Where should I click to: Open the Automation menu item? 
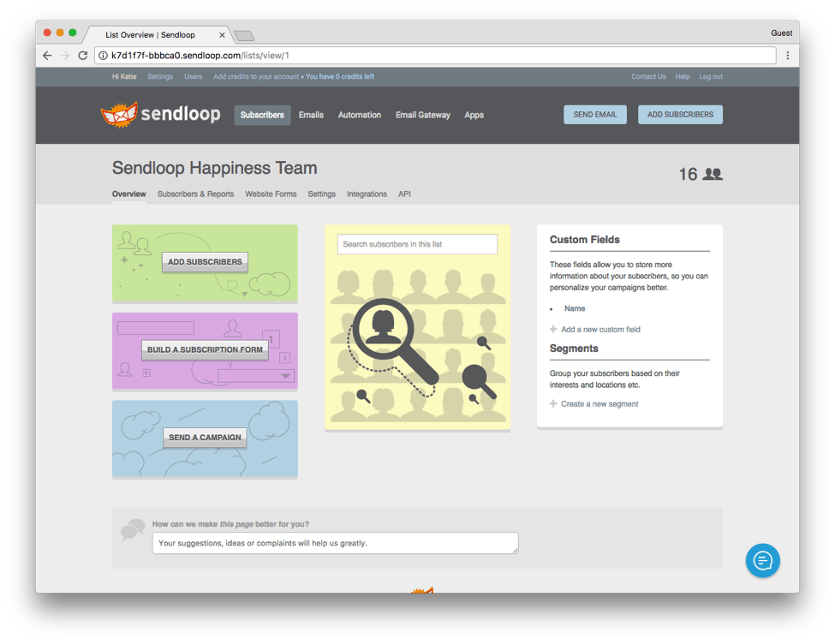pos(359,115)
